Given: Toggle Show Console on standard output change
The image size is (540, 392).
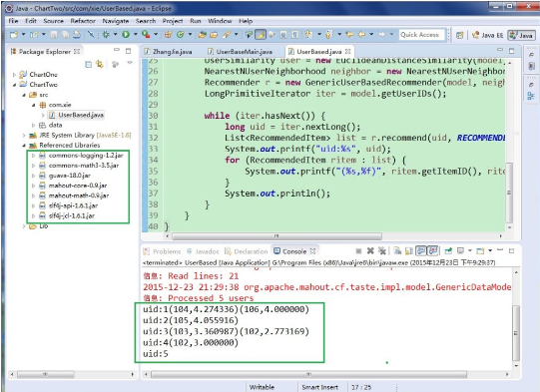Looking at the screenshot, I should tap(421, 251).
